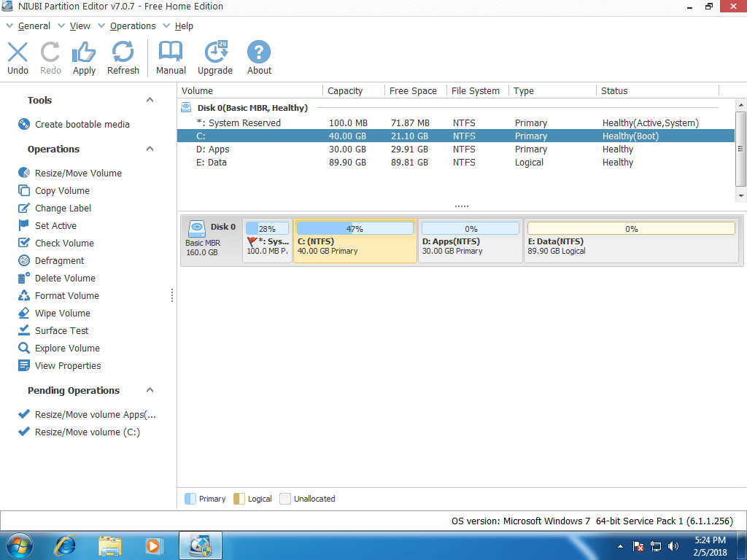The width and height of the screenshot is (747, 560).
Task: Open Windows Media Player from taskbar
Action: click(x=154, y=545)
